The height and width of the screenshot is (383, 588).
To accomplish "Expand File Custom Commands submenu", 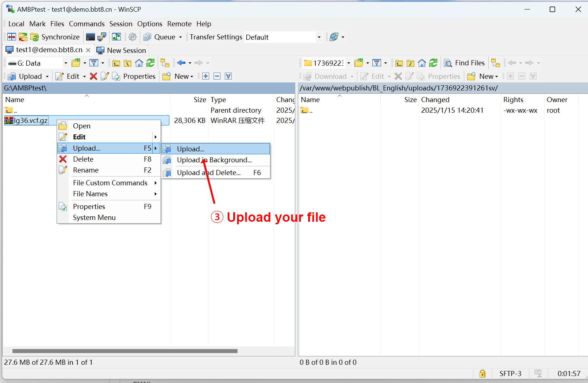I will coord(109,183).
